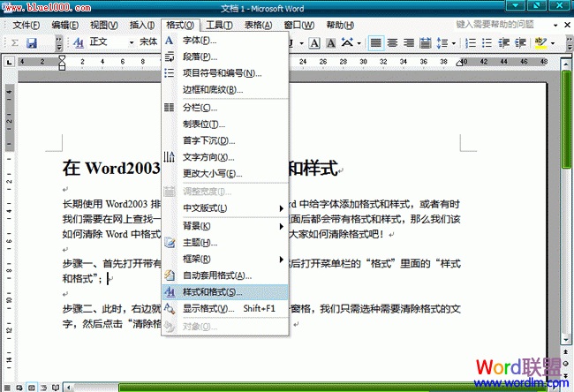Screen dimensions: 574x392
Task: Choose 显示格式(V)... menu item
Action: coord(225,308)
